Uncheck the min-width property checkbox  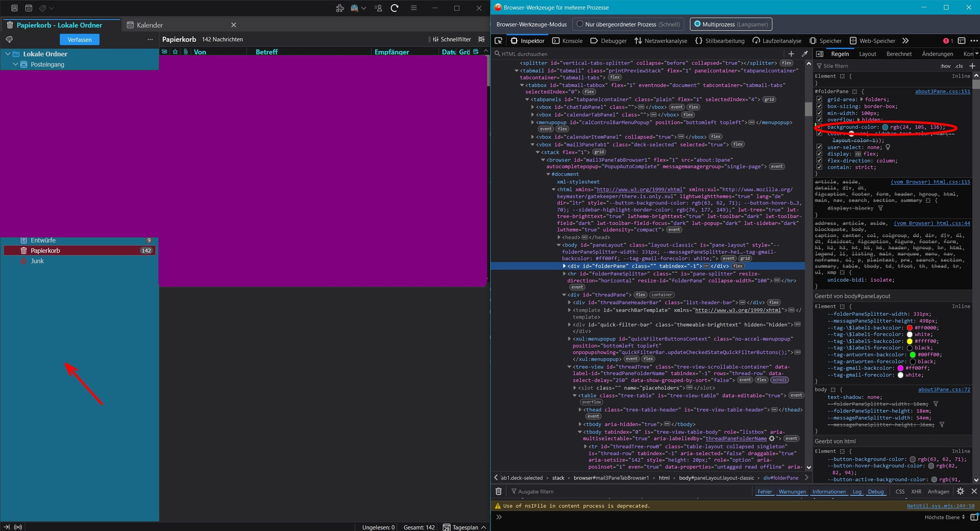click(x=819, y=113)
